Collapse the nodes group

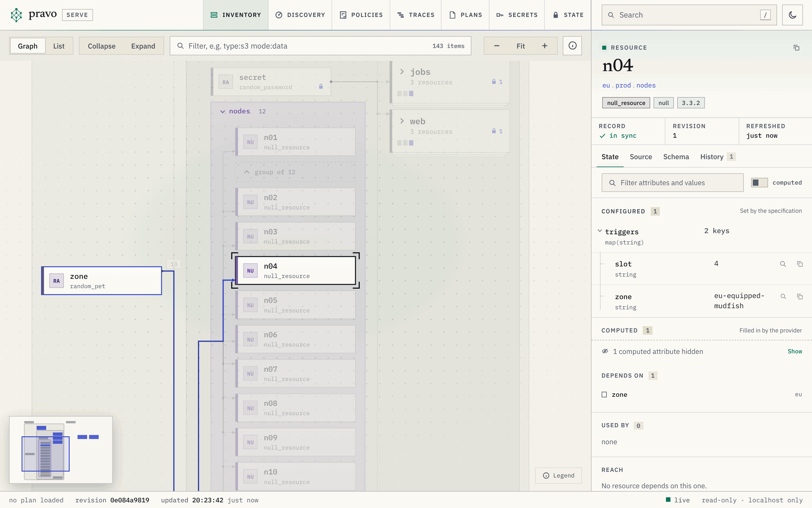[x=222, y=111]
